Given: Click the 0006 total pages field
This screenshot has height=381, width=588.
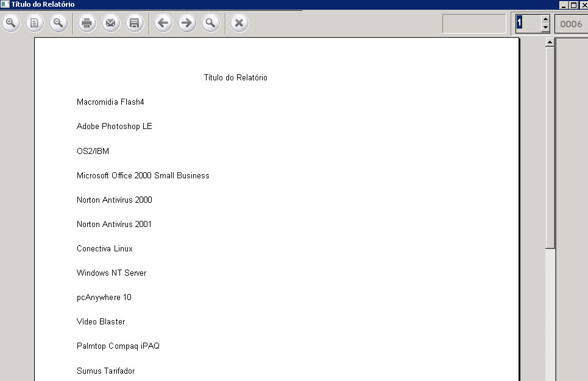Looking at the screenshot, I should [x=571, y=24].
